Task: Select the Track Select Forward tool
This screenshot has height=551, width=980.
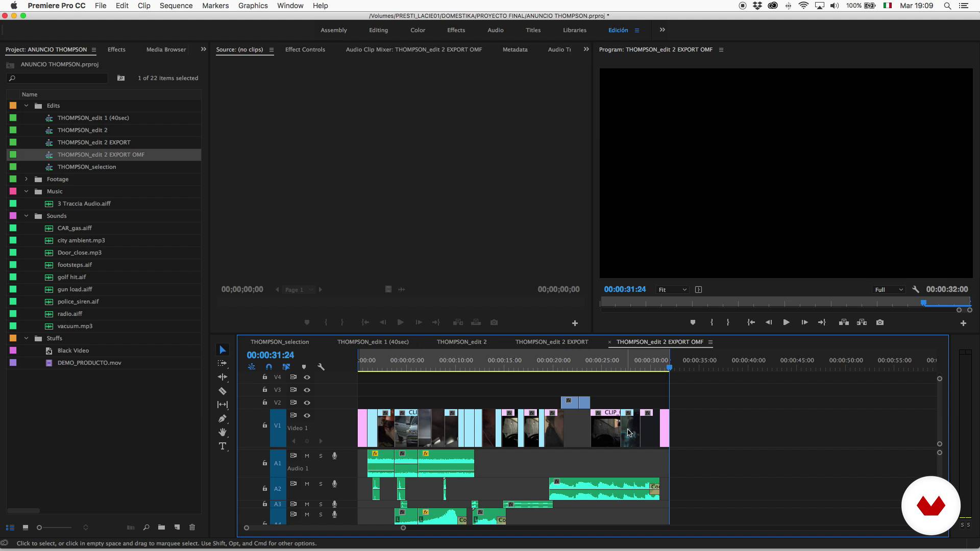Action: 223,364
